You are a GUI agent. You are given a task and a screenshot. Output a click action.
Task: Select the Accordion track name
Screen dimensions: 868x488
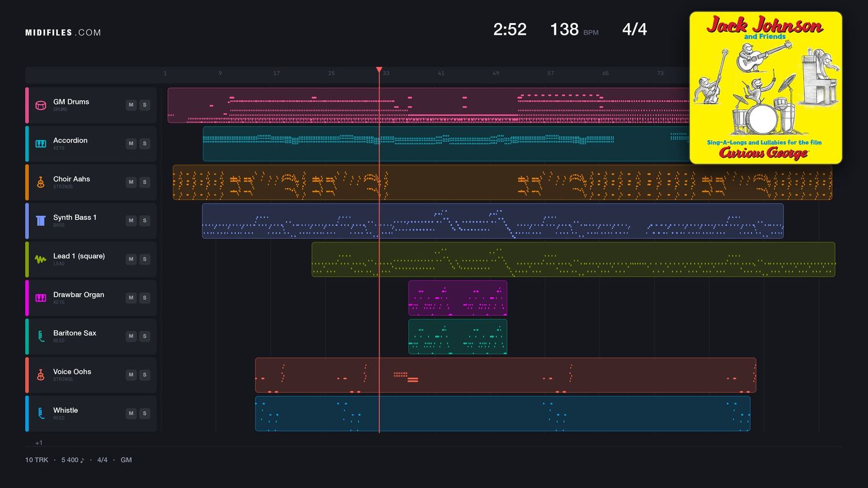pos(71,141)
